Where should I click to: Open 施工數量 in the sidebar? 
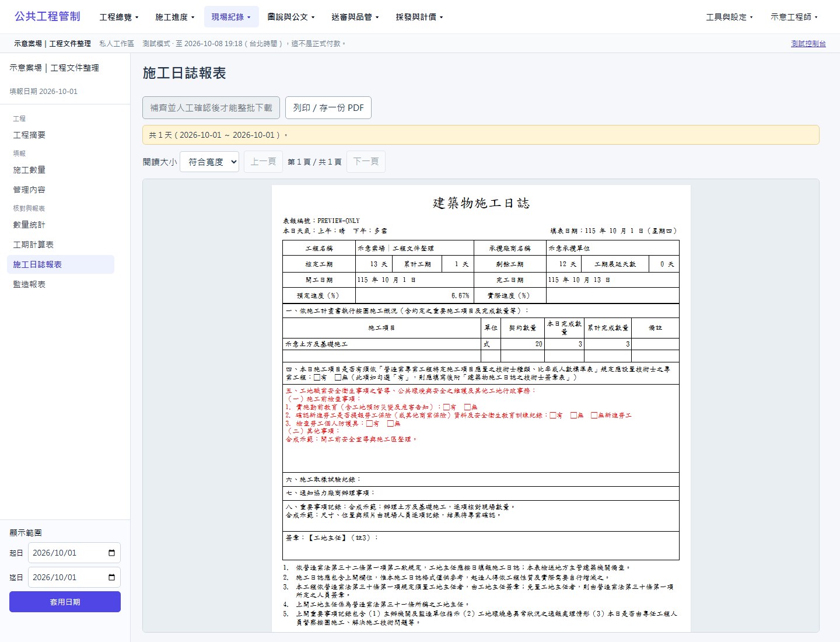pos(61,170)
